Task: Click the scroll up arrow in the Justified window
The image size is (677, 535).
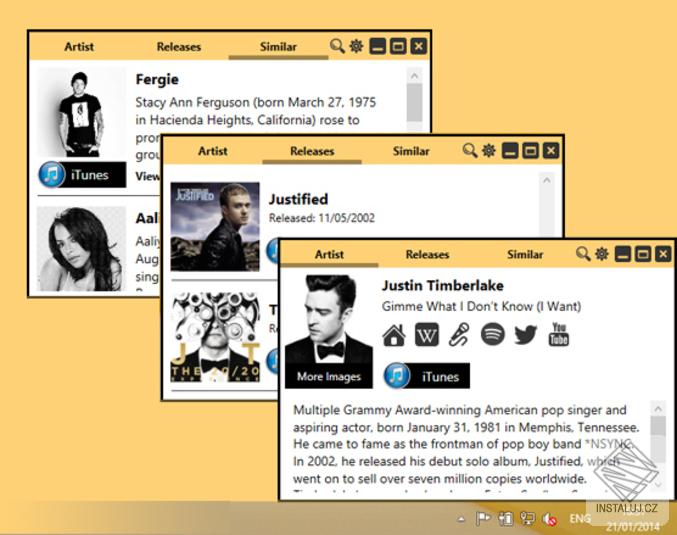Action: pos(547,180)
